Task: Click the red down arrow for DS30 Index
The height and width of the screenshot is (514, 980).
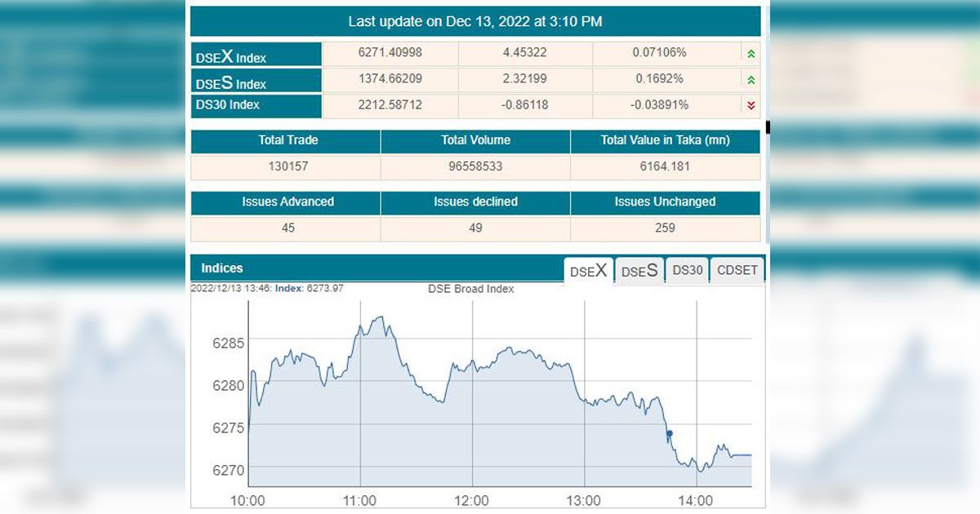Action: 751,105
